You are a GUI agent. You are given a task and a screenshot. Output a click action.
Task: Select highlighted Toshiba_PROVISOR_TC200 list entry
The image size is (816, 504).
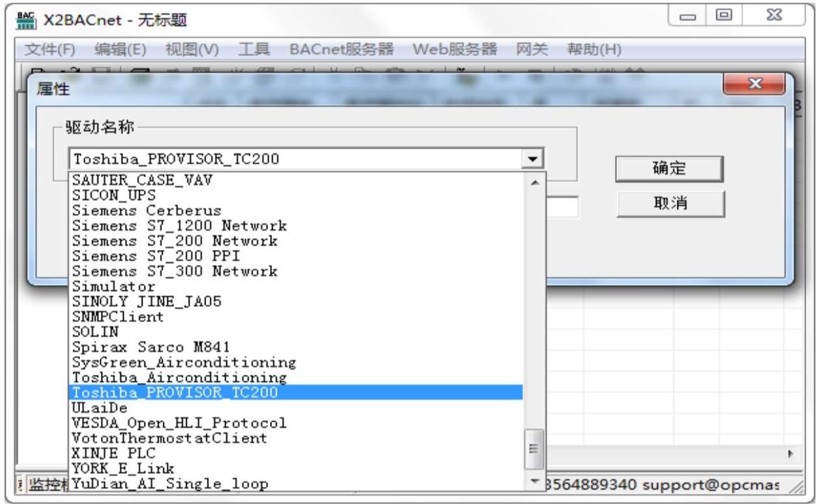[295, 392]
